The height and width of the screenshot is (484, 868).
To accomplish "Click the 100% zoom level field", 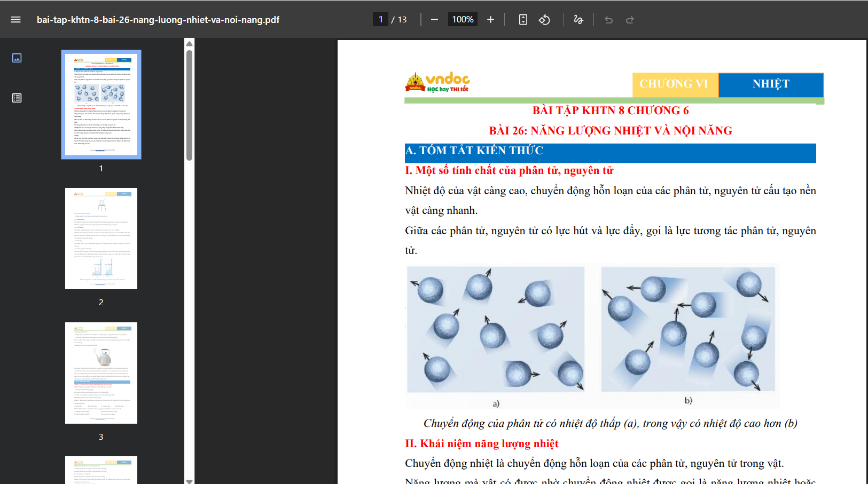I will tap(463, 20).
